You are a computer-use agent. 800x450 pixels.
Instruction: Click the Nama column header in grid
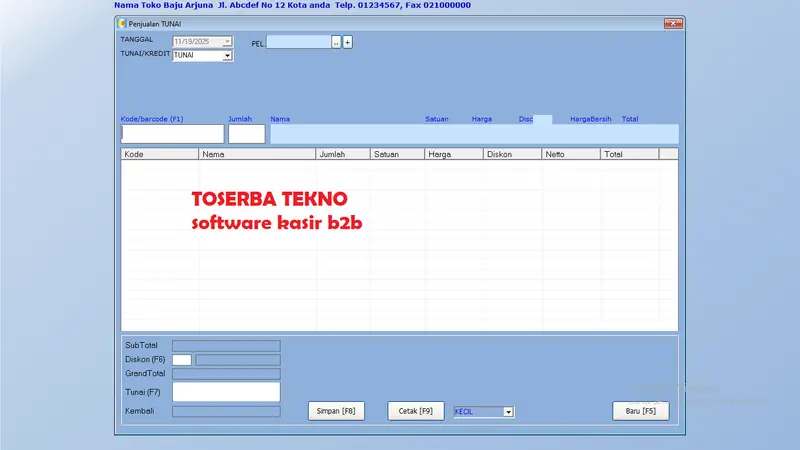[x=256, y=155]
